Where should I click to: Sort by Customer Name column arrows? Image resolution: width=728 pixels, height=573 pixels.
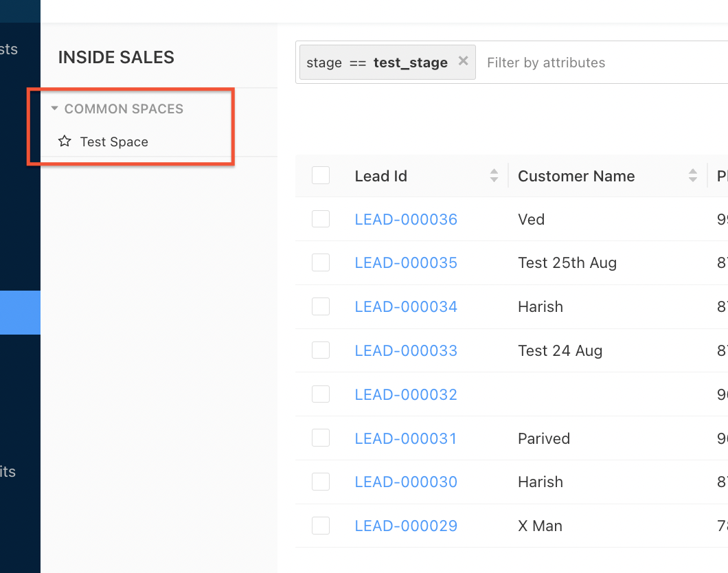692,176
